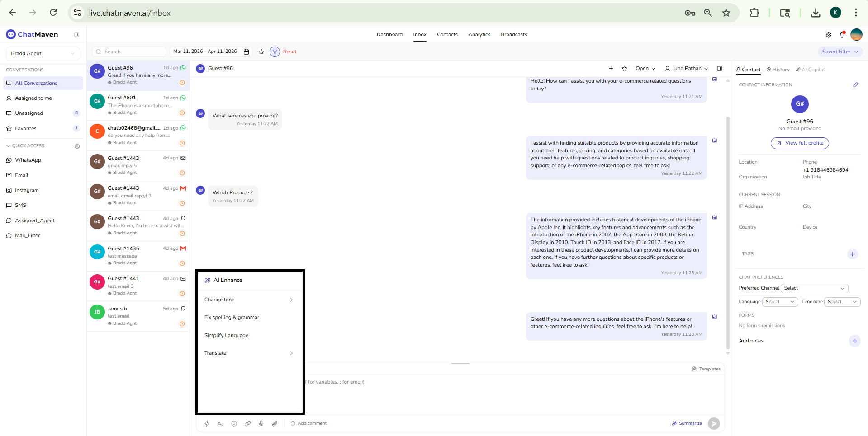
Task: Expand the Preferred Channel Select dropdown
Action: pos(814,288)
